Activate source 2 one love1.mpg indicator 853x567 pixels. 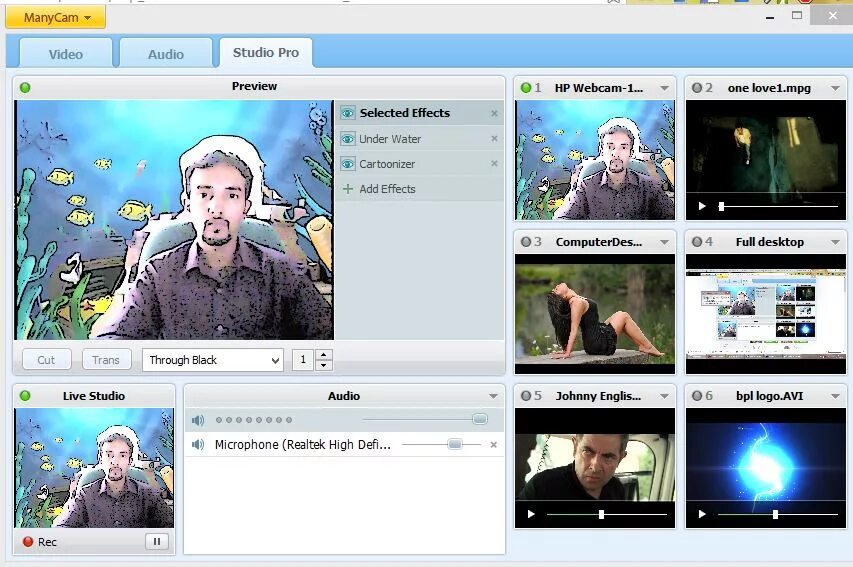(696, 88)
